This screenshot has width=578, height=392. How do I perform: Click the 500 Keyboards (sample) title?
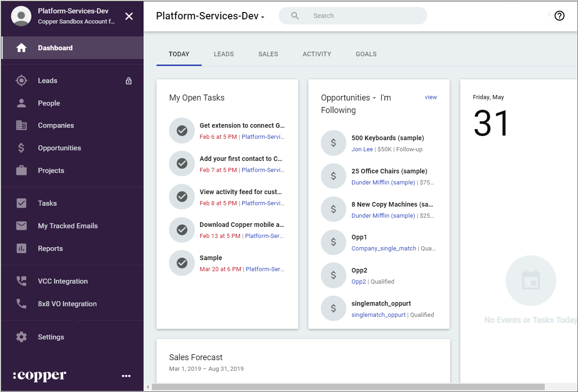tap(388, 138)
